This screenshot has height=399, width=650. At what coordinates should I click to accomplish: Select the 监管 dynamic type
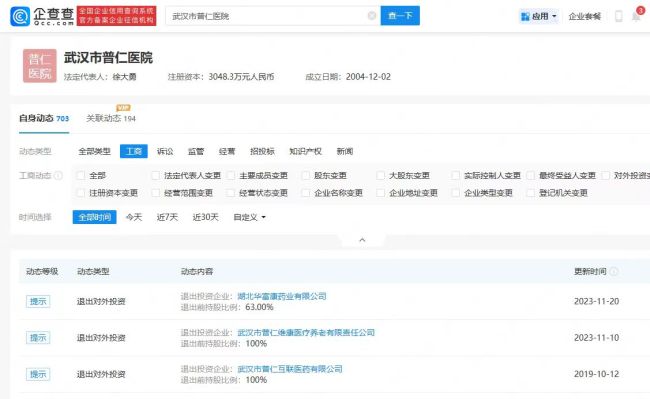[196, 151]
